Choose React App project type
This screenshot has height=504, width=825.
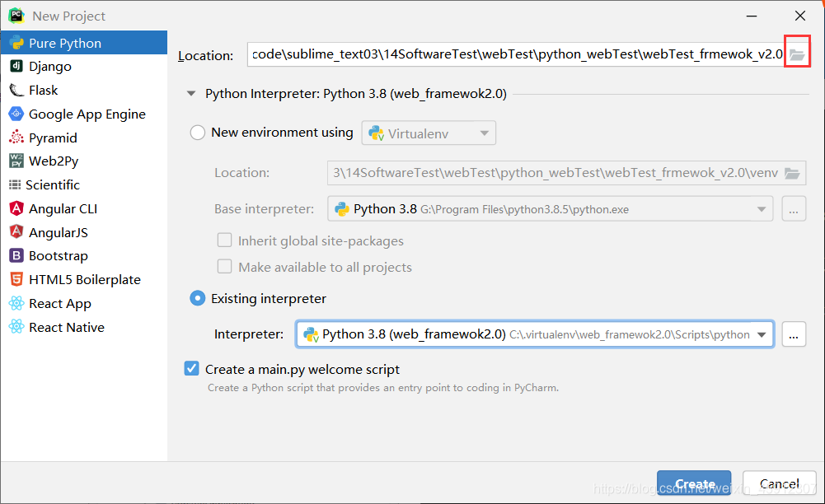[84, 303]
